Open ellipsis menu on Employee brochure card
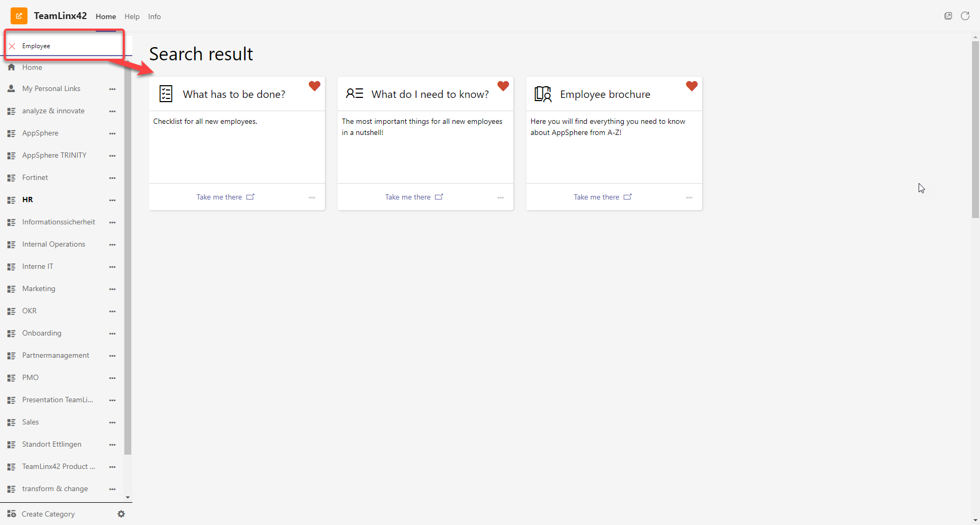 [x=689, y=197]
